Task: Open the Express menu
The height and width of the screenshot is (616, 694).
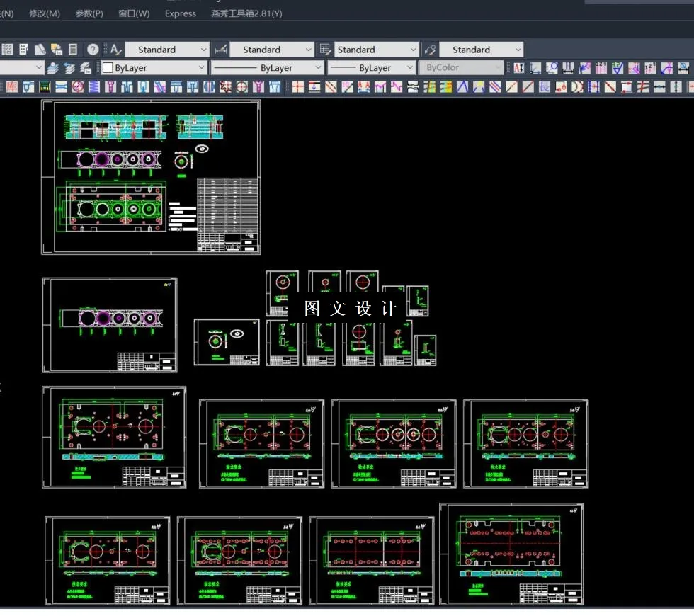Action: tap(180, 13)
